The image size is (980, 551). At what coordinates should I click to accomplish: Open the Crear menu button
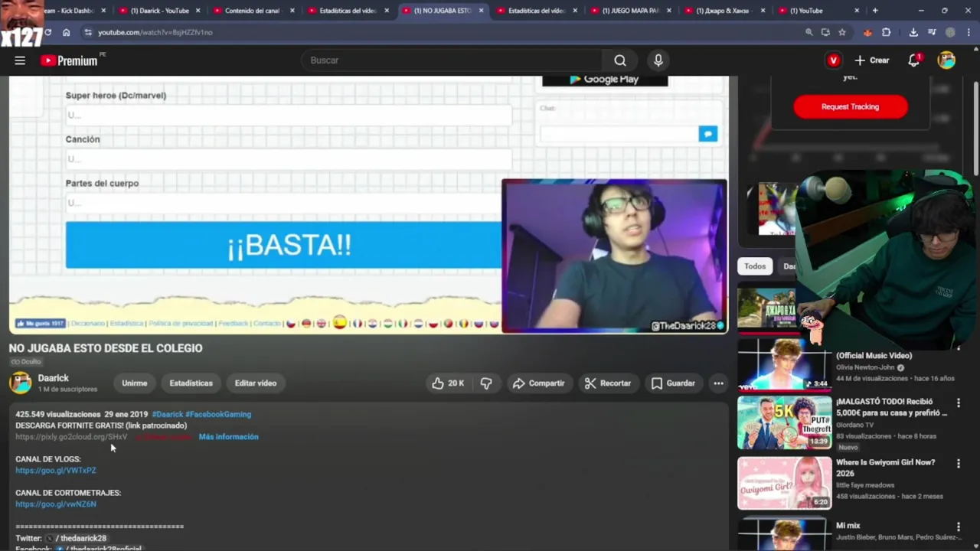[872, 60]
